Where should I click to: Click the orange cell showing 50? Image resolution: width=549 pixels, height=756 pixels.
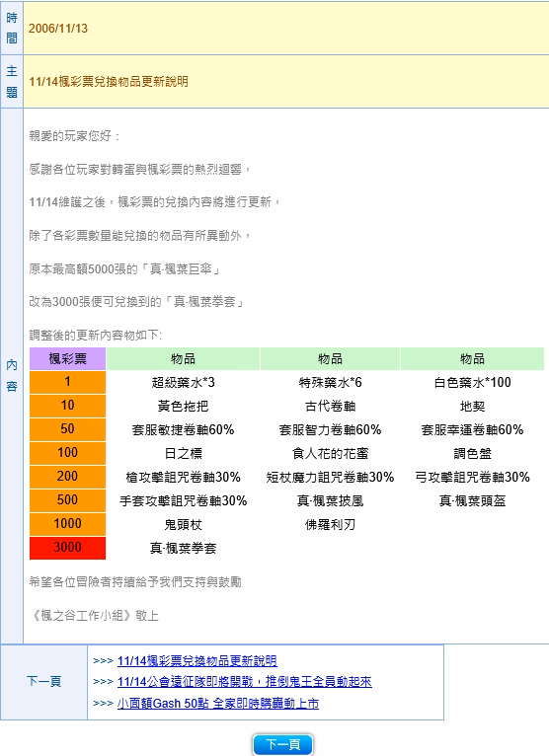[x=67, y=429]
